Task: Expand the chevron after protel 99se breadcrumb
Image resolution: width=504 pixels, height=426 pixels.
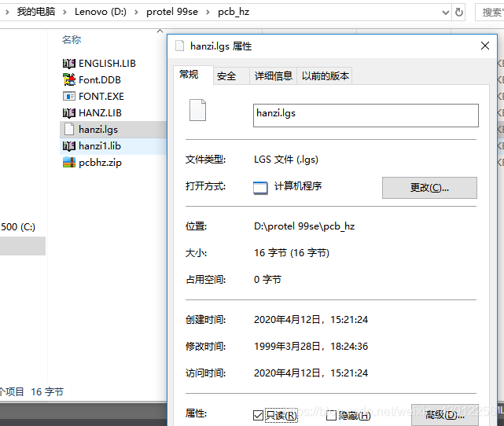Action: click(x=208, y=13)
